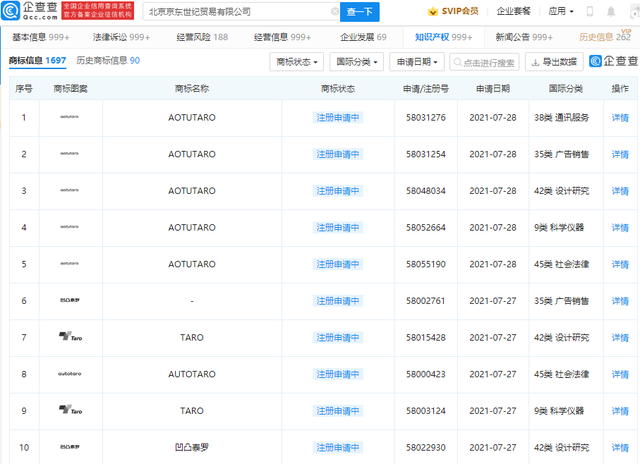The width and height of the screenshot is (640, 464).
Task: Click the 企业套餐 link in header
Action: pos(513,12)
